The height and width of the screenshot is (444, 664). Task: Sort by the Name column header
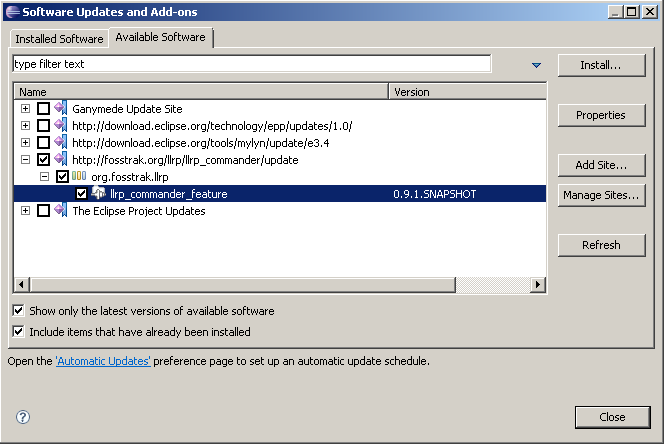201,92
